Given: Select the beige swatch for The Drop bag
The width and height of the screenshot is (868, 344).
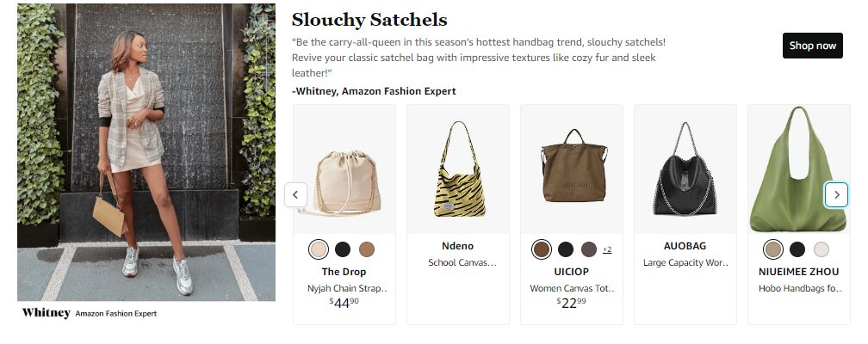Looking at the screenshot, I should 319,249.
